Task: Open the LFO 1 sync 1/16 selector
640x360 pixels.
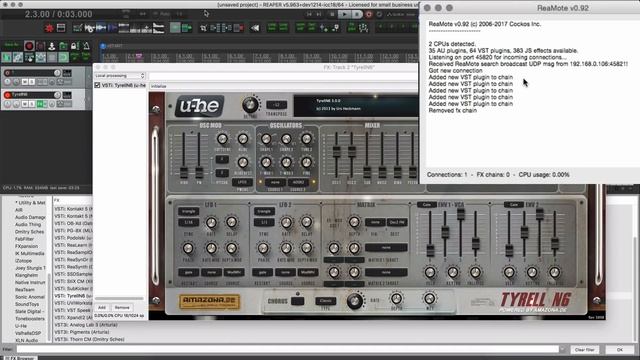Action: (189, 222)
